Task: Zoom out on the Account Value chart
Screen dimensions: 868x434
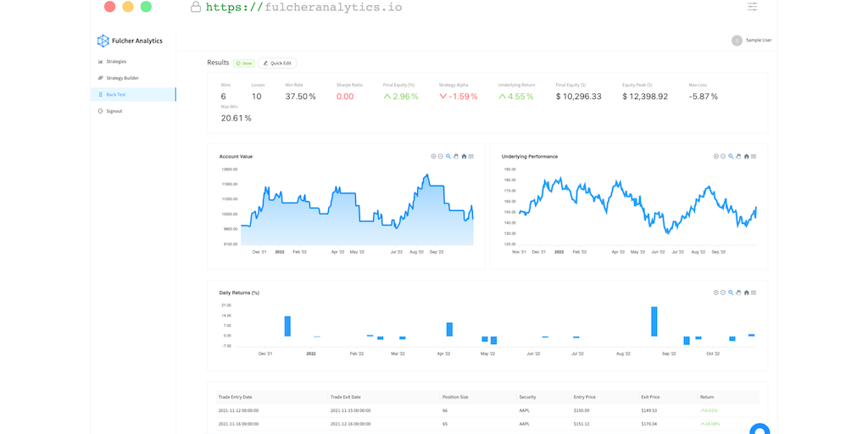Action: tap(441, 156)
